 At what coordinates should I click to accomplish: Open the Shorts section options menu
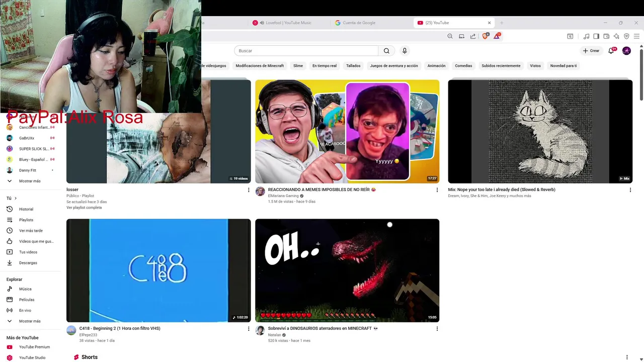pos(627,357)
